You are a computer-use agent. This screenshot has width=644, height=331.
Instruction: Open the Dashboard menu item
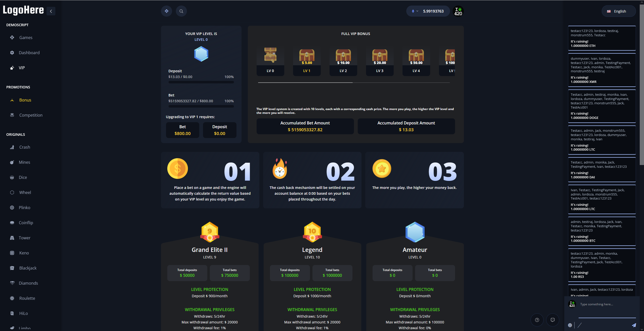point(29,53)
